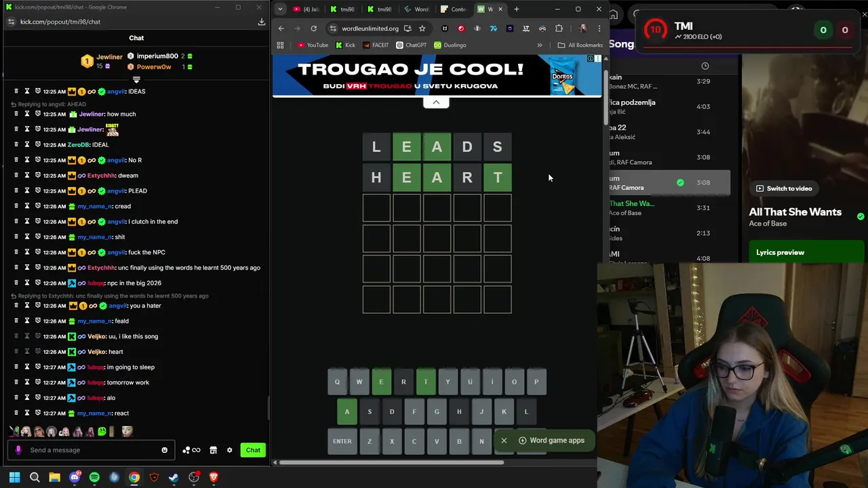The width and height of the screenshot is (868, 488).
Task: Go back in the Chrome Wordle window
Action: tap(281, 28)
